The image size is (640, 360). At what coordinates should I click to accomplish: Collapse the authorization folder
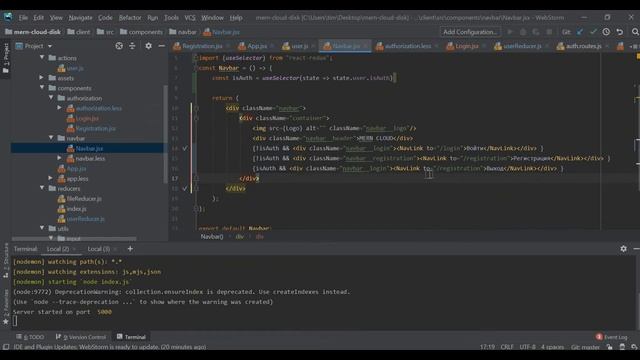pyautogui.click(x=51, y=98)
